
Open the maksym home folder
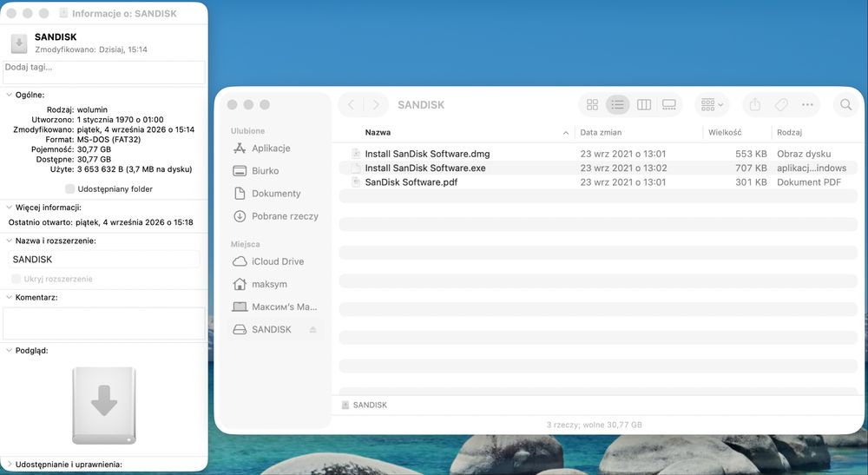point(269,284)
